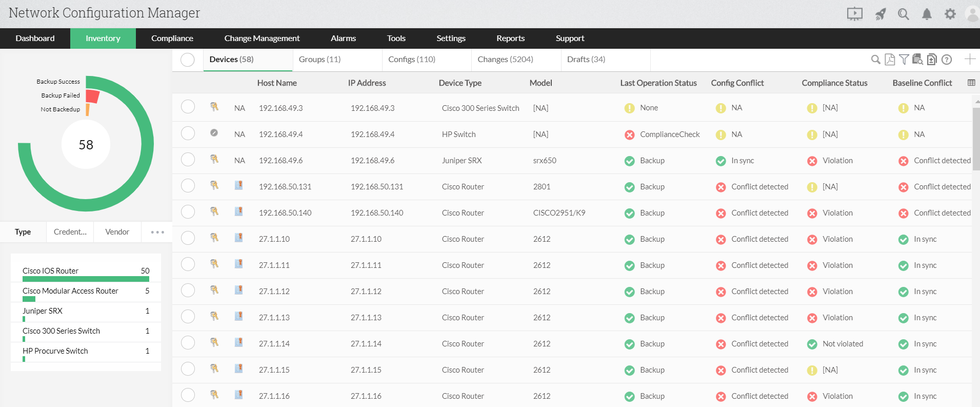980x407 pixels.
Task: Open the device filter funnel icon
Action: click(x=904, y=60)
